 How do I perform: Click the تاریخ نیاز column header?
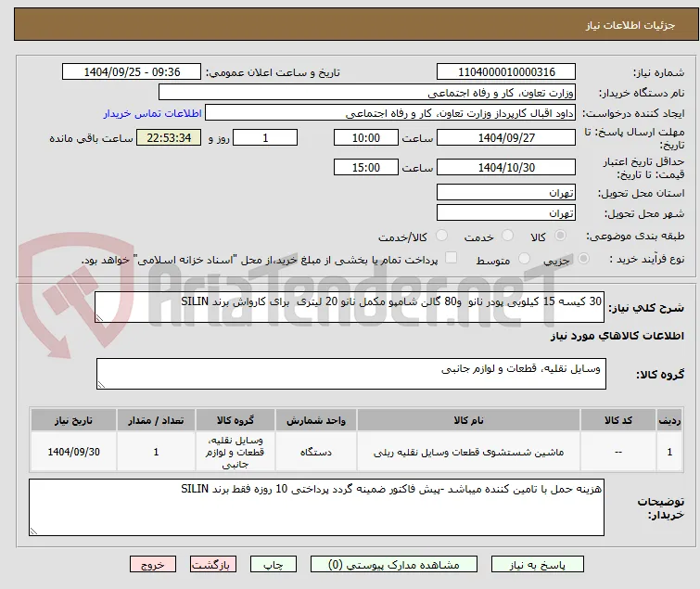click(x=73, y=421)
